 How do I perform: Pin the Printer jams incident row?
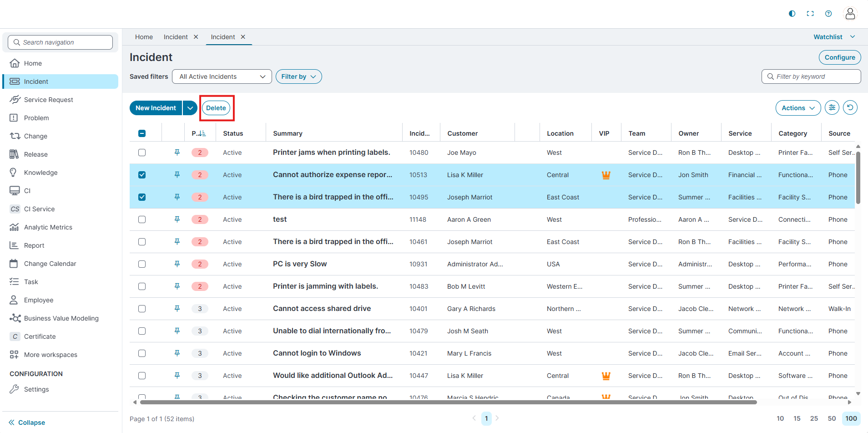click(177, 153)
